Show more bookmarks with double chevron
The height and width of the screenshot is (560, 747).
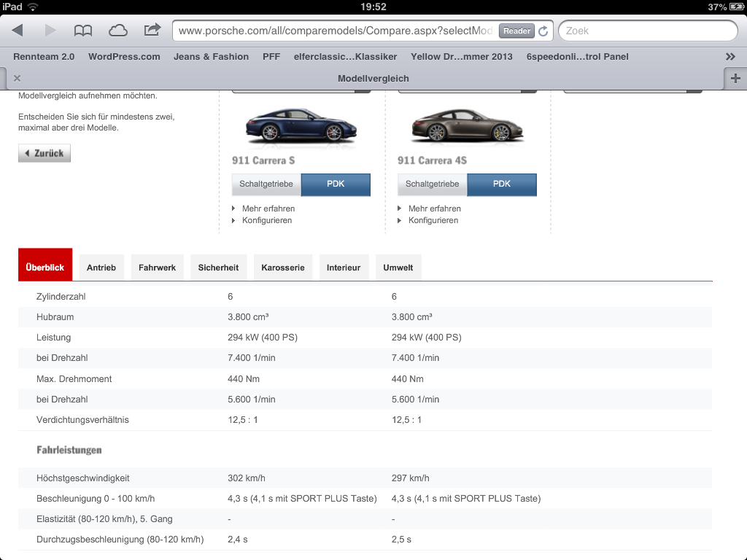pos(730,57)
